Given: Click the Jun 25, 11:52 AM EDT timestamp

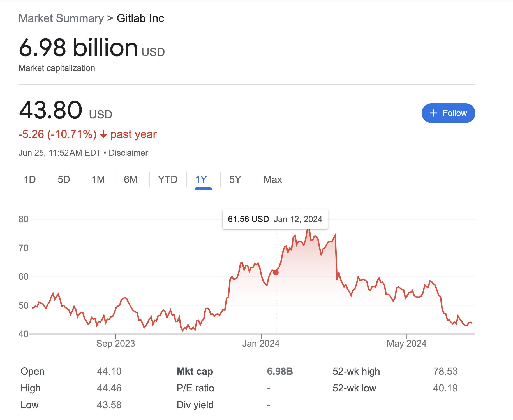Looking at the screenshot, I should click(60, 153).
